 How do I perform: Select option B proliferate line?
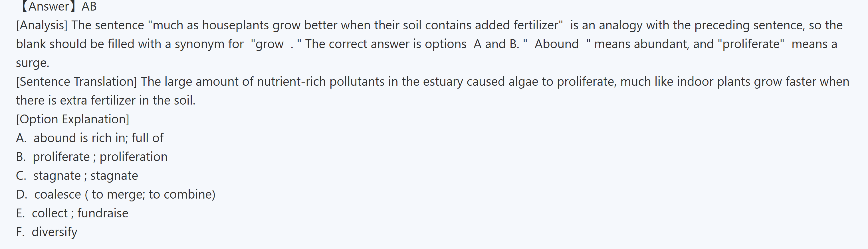[x=92, y=157]
